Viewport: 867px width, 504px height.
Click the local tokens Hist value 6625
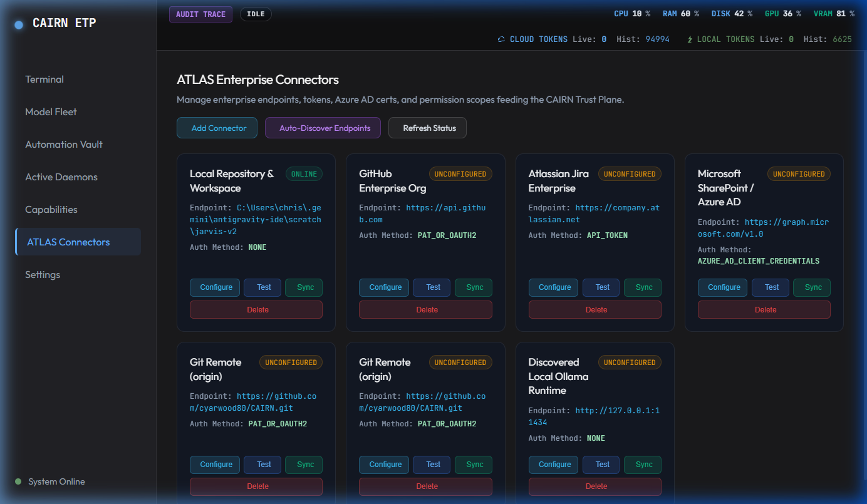pyautogui.click(x=842, y=39)
